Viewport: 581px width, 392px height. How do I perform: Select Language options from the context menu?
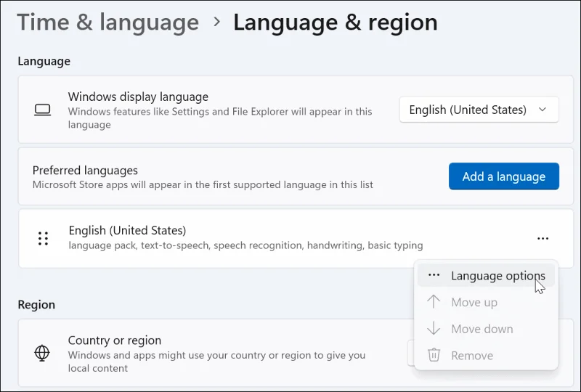pos(486,276)
